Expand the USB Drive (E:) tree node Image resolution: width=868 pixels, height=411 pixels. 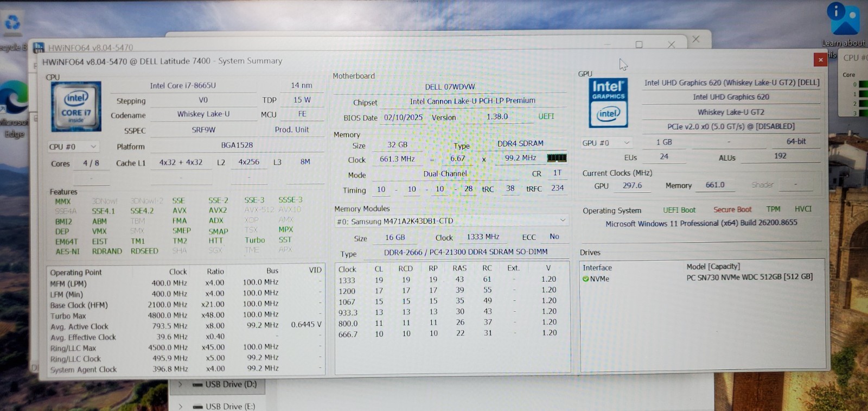[x=181, y=406]
